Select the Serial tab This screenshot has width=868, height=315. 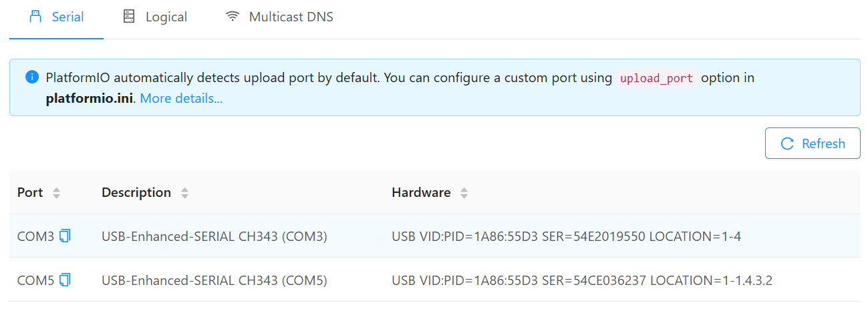pyautogui.click(x=67, y=17)
